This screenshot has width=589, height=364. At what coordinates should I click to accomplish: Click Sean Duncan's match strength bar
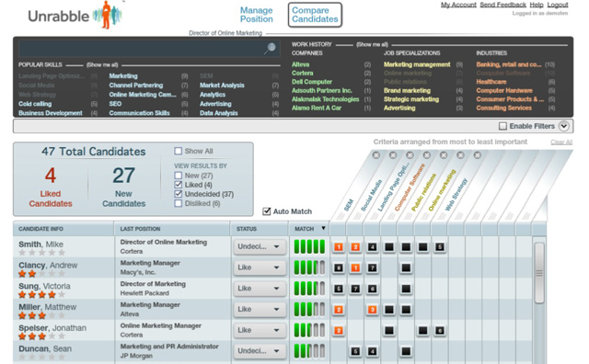click(x=309, y=351)
